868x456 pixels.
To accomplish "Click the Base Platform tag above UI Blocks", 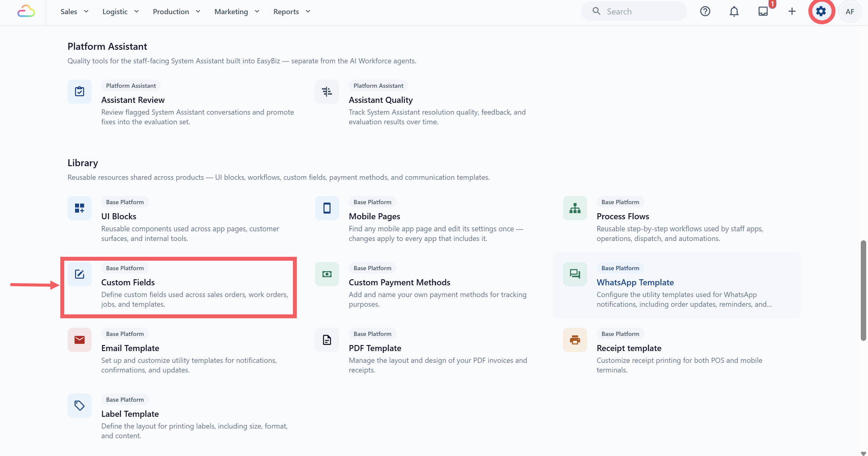I will [125, 202].
